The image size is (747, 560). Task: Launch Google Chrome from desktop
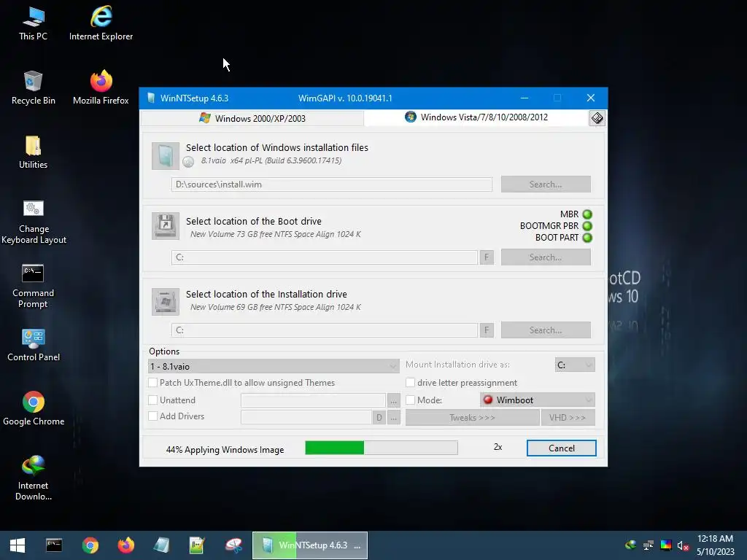34,408
